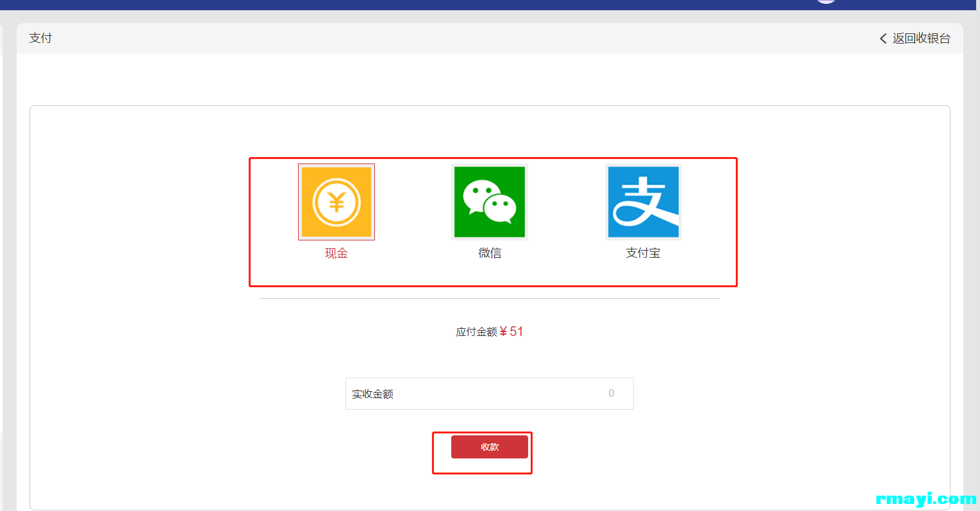Pick the Alipay (支付宝) payment icon
980x511 pixels.
point(644,202)
